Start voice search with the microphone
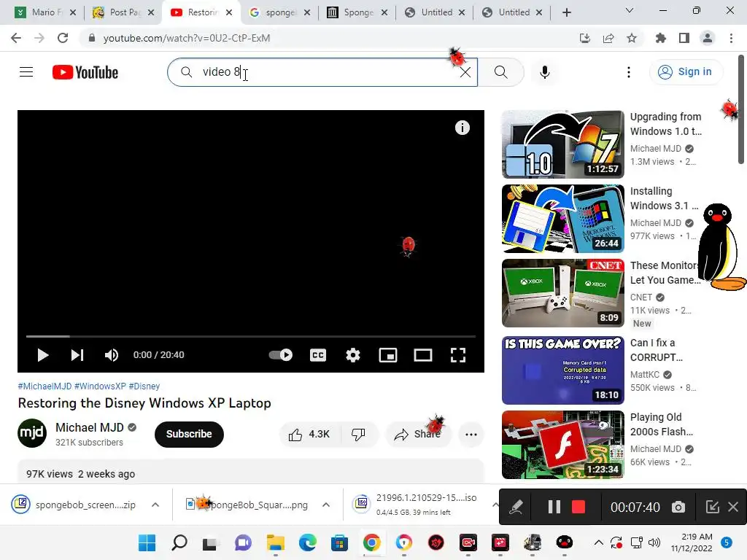The image size is (747, 560). (x=544, y=72)
